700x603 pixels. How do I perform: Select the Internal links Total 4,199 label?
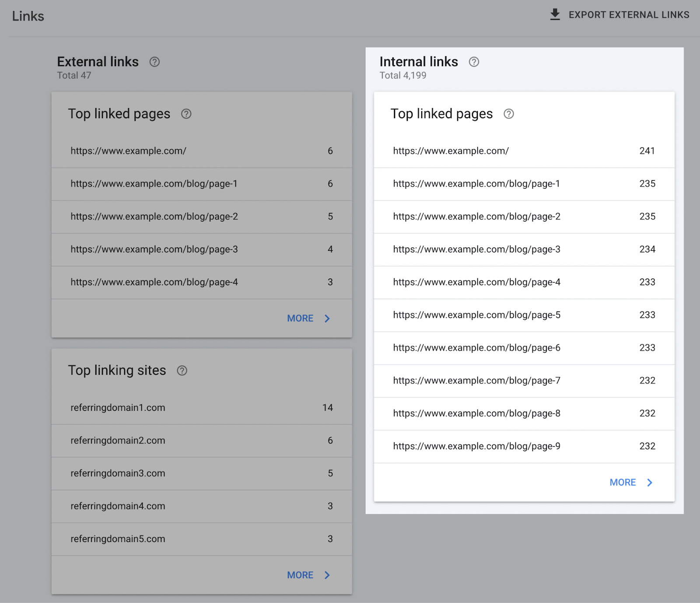click(x=402, y=75)
